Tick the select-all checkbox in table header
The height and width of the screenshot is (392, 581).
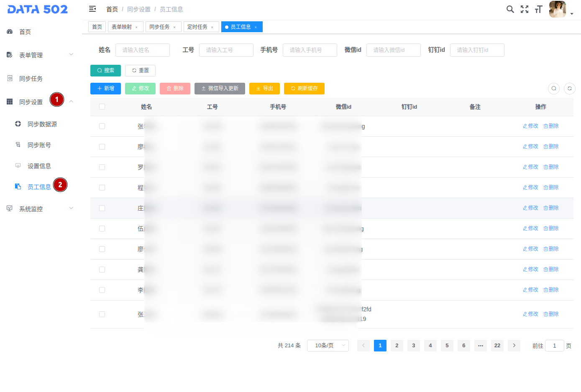pyautogui.click(x=102, y=107)
